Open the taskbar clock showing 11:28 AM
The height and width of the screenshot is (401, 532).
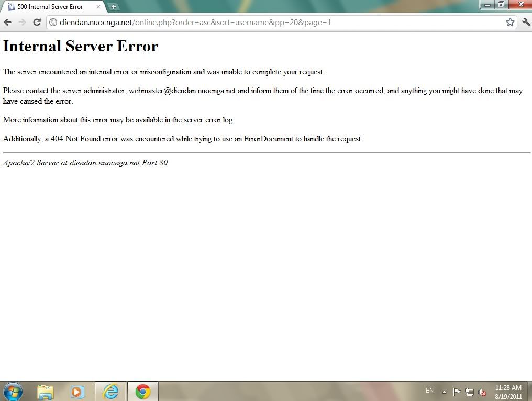[x=508, y=392]
